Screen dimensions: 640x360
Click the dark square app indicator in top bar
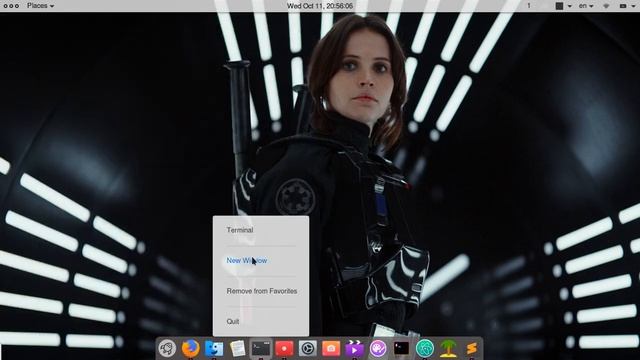560,6
